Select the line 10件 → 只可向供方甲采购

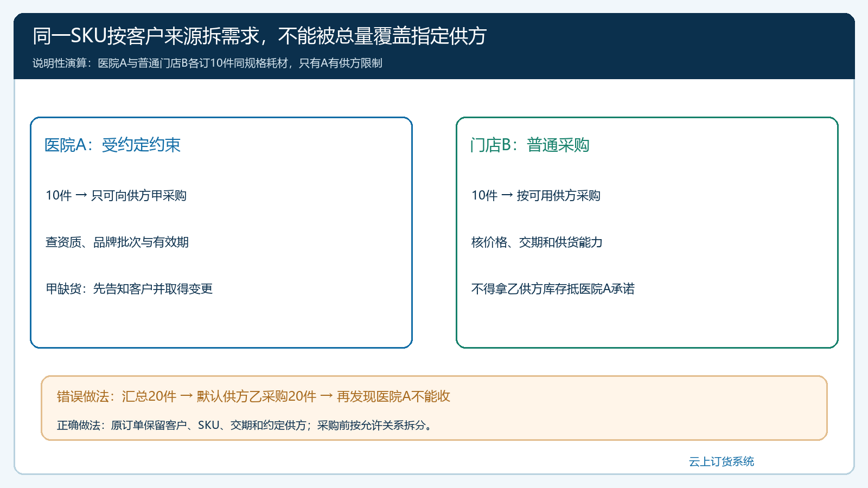point(116,195)
